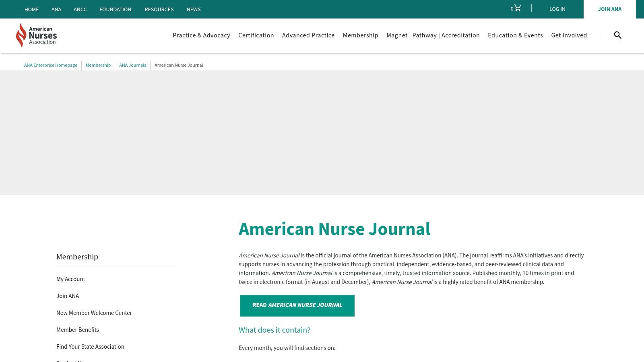The height and width of the screenshot is (362, 644).
Task: Open Member Benefits sidebar link
Action: point(78,330)
